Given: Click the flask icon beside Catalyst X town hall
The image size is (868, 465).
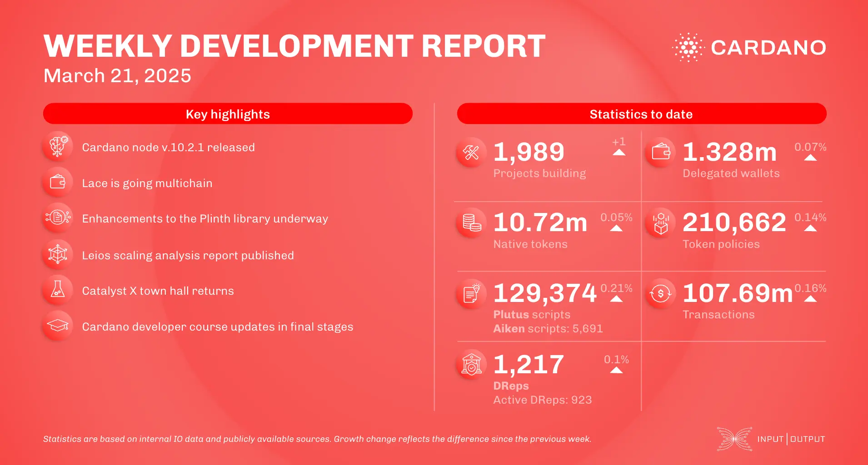Looking at the screenshot, I should [x=57, y=290].
